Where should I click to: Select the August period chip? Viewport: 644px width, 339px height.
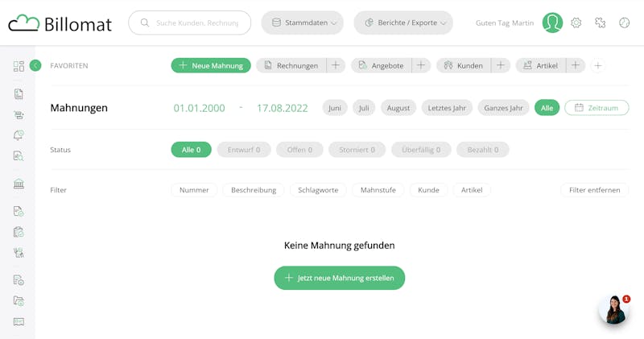pos(398,108)
